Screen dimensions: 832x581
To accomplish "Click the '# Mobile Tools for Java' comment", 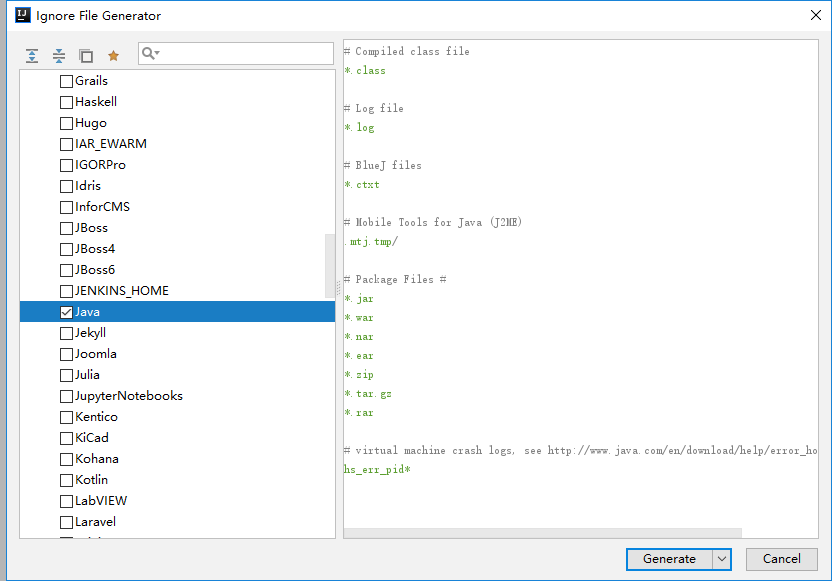I will [x=433, y=222].
